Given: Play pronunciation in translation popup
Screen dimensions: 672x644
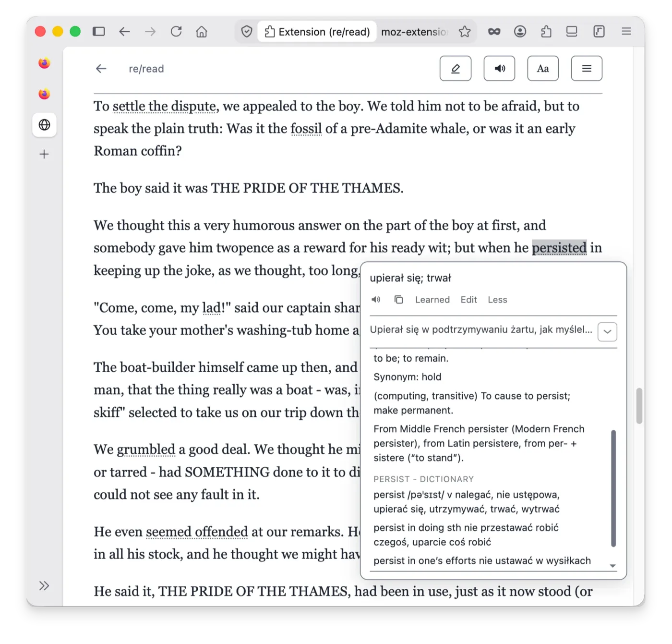Looking at the screenshot, I should 376,300.
